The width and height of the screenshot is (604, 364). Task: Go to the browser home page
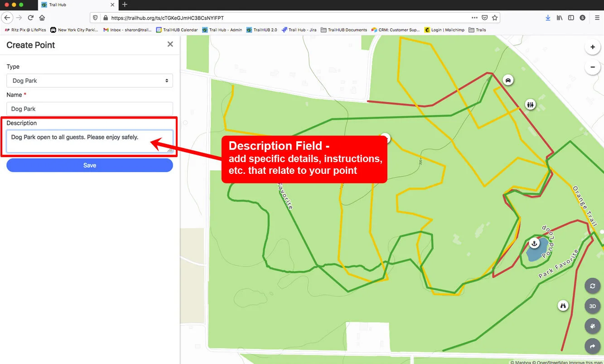click(x=42, y=18)
